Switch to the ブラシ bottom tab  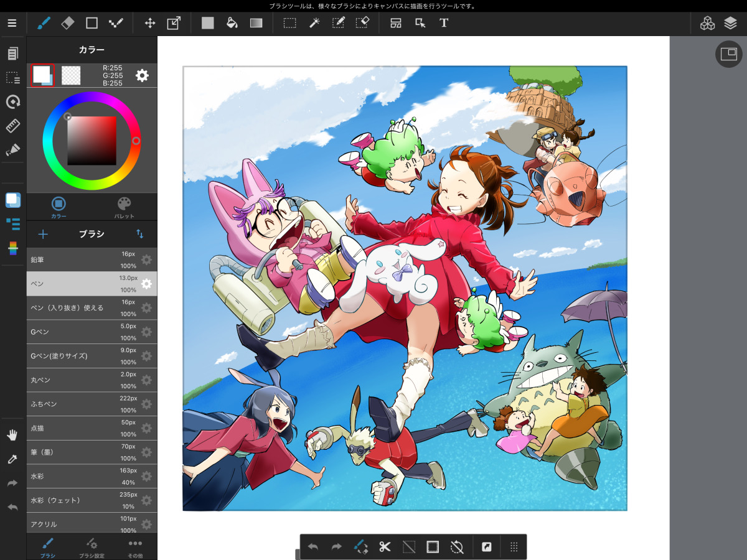tap(48, 547)
